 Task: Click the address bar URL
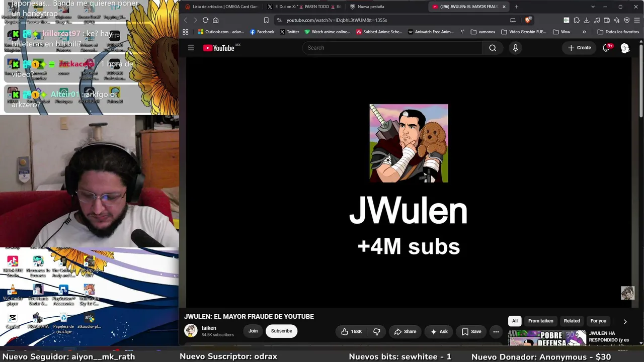(x=337, y=20)
